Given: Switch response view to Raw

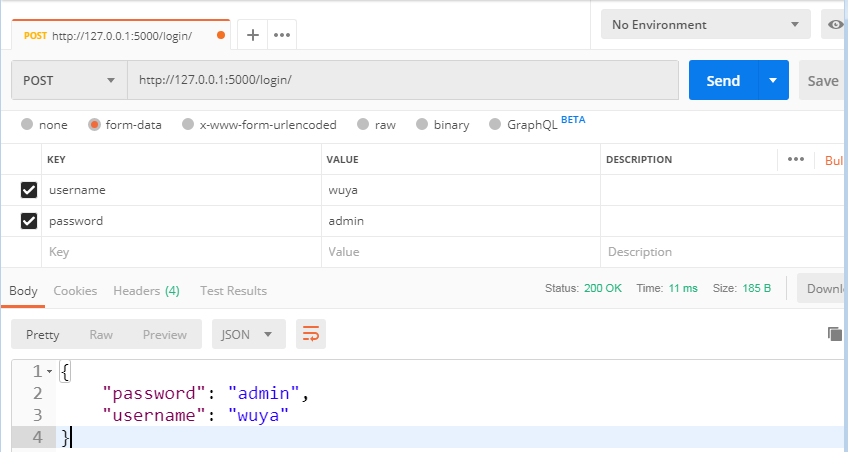Looking at the screenshot, I should point(101,334).
